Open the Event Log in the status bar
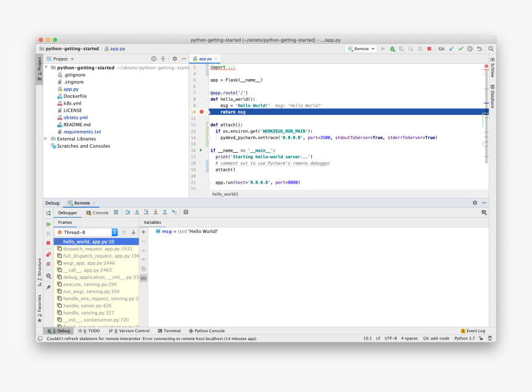Screen dimensions: 532x392 tap(473, 331)
